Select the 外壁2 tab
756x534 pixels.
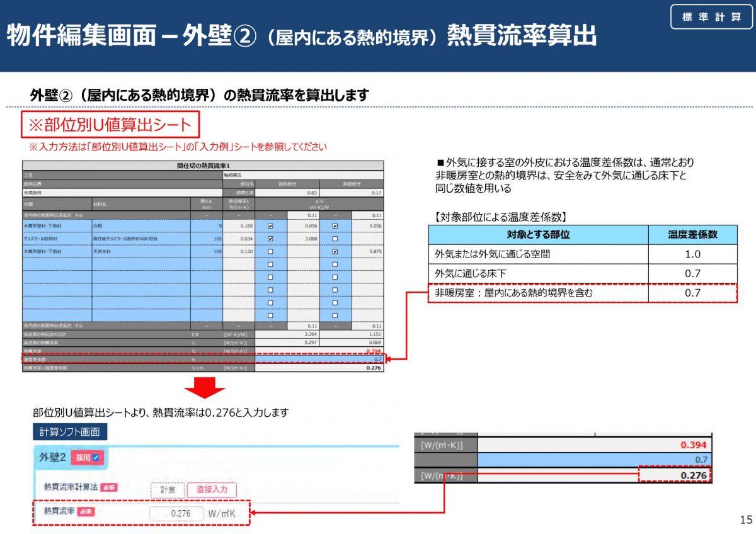click(x=53, y=457)
